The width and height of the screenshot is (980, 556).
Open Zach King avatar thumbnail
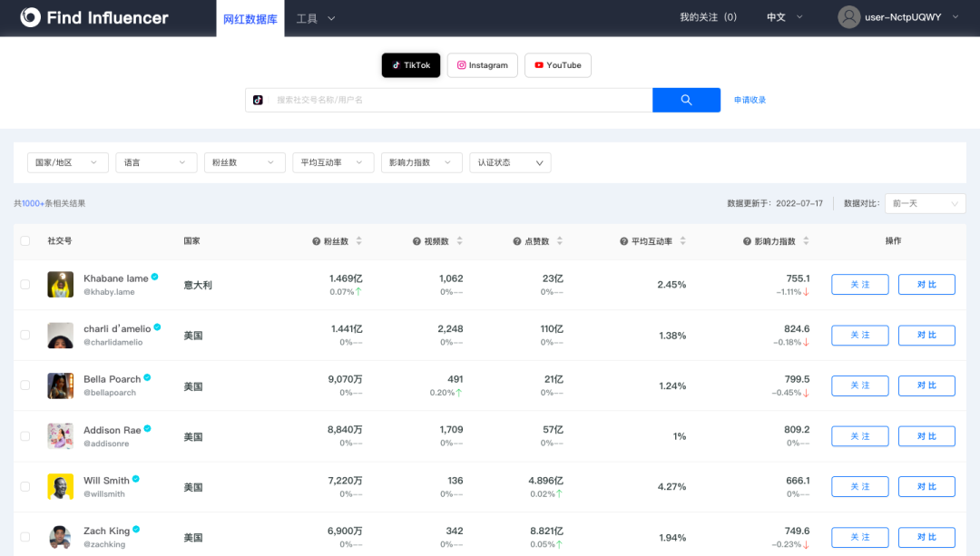point(61,537)
